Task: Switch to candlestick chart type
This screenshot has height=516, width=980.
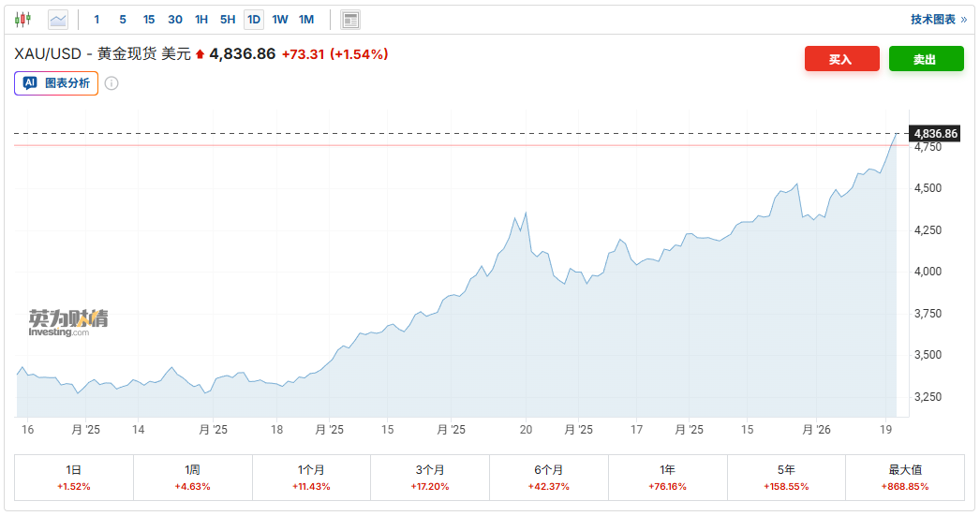Action: (23, 20)
